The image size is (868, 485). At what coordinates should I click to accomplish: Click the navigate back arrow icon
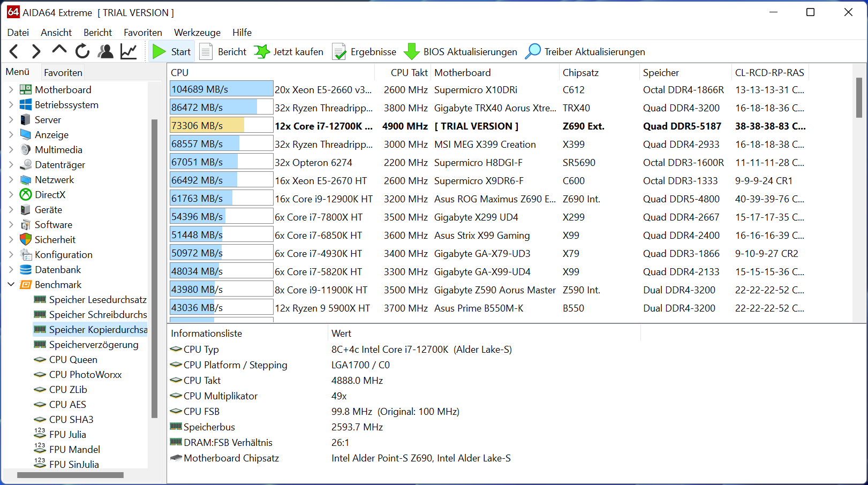[13, 51]
